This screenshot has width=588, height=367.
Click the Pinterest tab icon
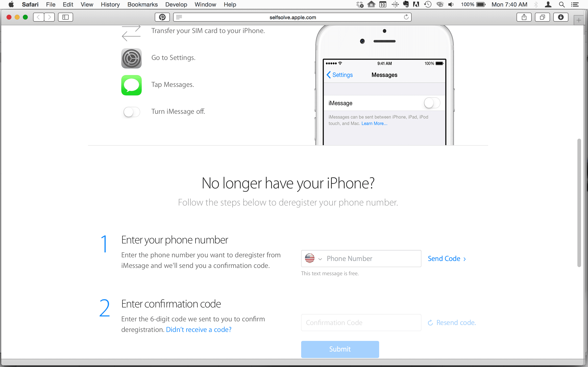[162, 17]
